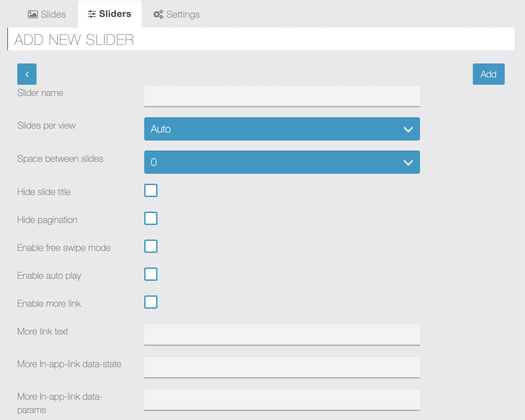Click the Add button
Image resolution: width=525 pixels, height=420 pixels.
(x=488, y=74)
